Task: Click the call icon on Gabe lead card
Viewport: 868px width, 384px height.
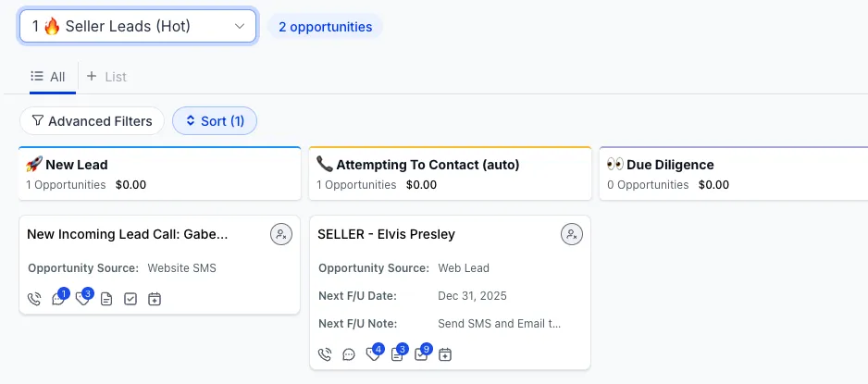Action: click(34, 299)
